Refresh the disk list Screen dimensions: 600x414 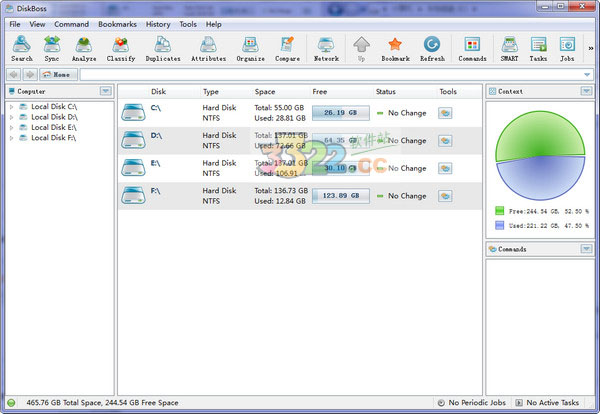tap(432, 48)
